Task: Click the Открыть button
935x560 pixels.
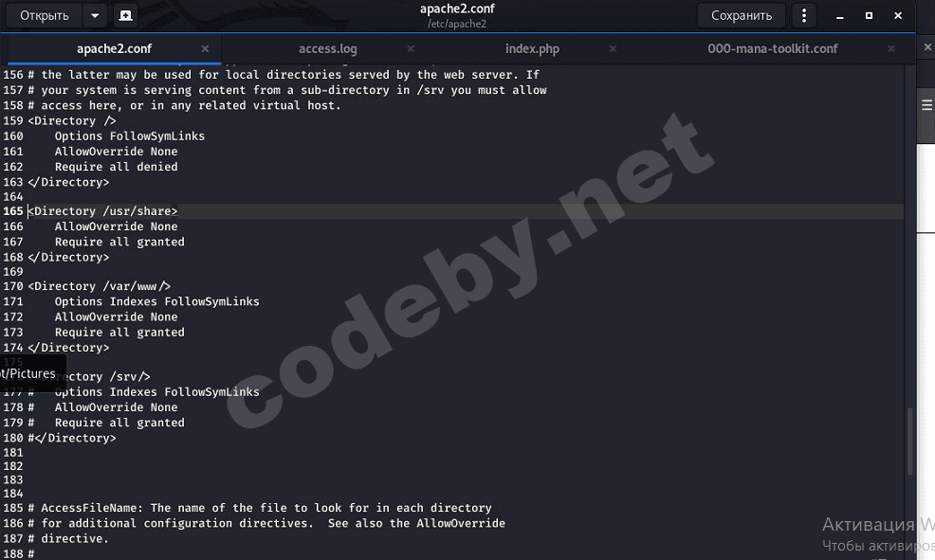Action: click(x=45, y=15)
